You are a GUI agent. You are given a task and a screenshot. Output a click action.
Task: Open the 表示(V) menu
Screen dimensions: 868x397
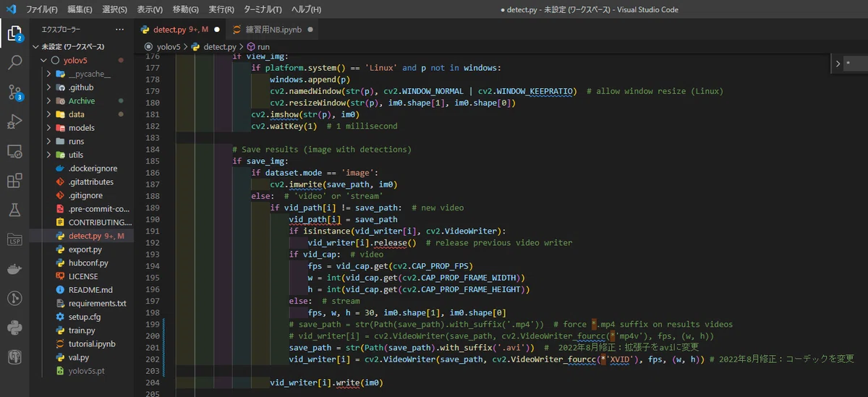coord(150,9)
